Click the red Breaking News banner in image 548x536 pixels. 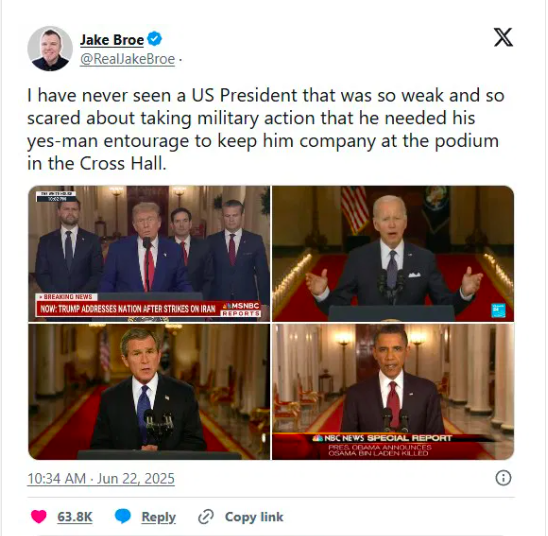click(148, 306)
